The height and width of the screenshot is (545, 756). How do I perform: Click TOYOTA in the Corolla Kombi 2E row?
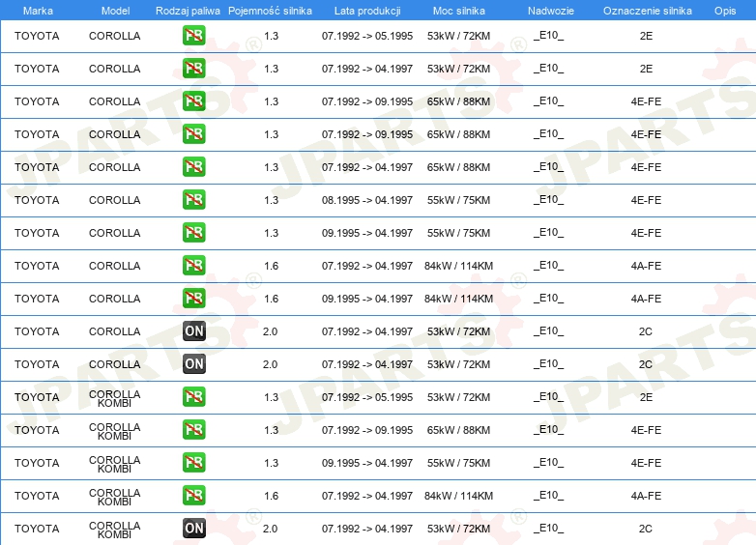point(37,397)
